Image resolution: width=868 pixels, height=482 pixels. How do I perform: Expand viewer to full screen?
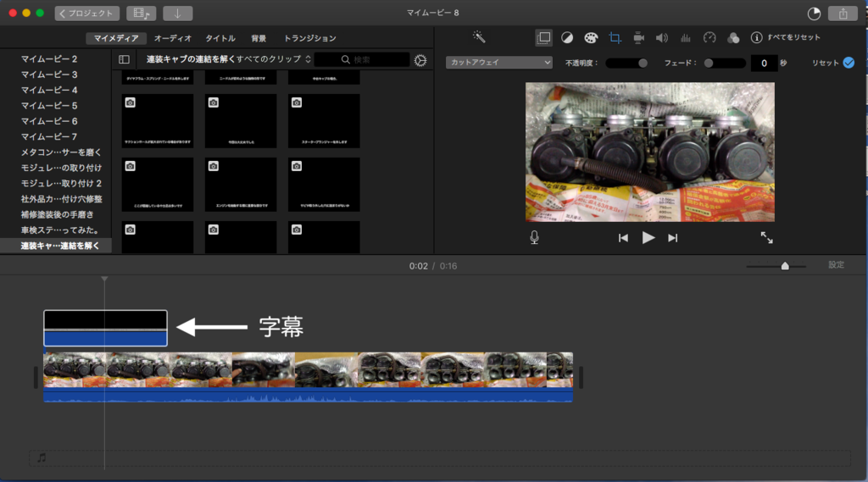pyautogui.click(x=766, y=237)
